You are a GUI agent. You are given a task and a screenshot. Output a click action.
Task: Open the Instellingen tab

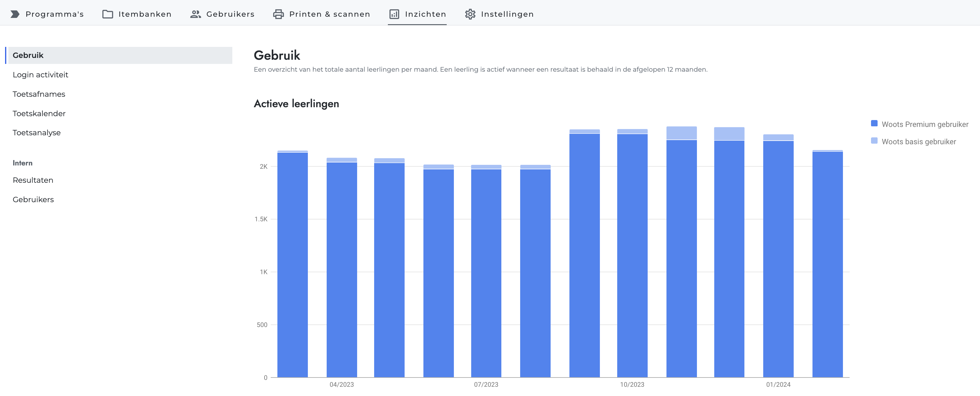coord(499,14)
